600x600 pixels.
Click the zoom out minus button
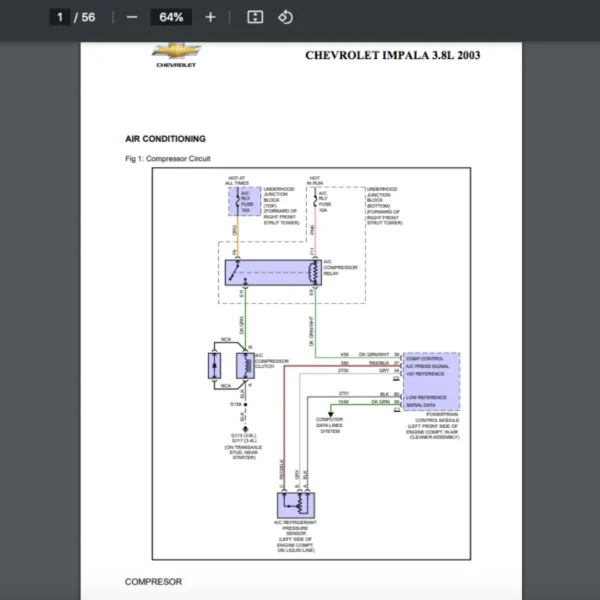[132, 17]
